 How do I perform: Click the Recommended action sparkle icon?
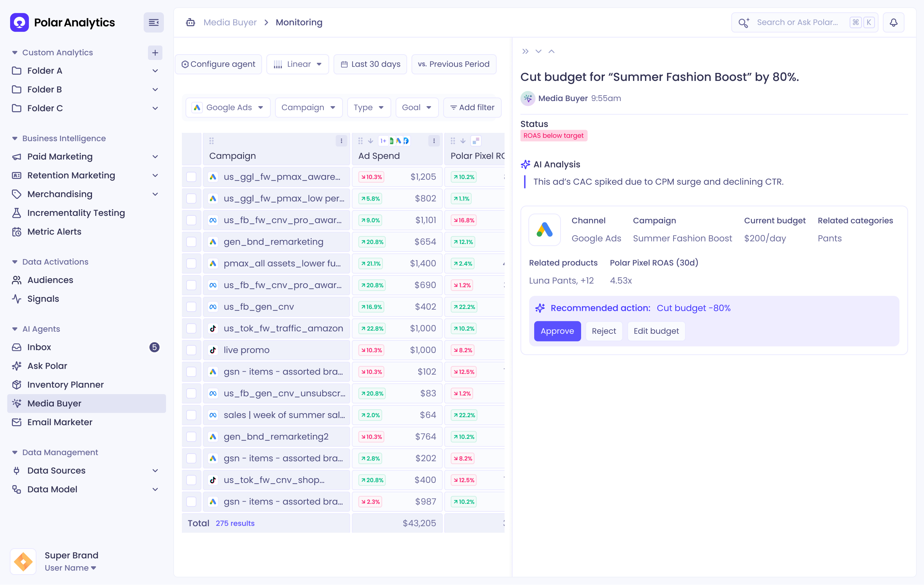pyautogui.click(x=540, y=308)
